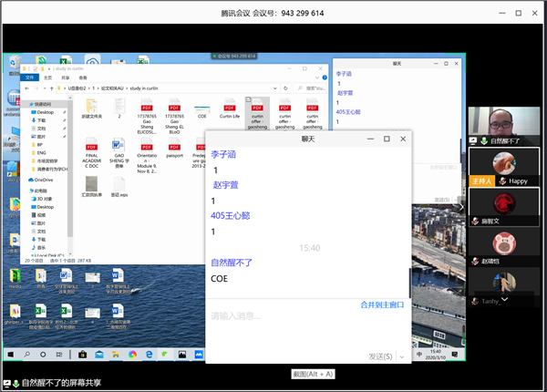Click the 文件 menu tab in Explorer

coord(29,77)
